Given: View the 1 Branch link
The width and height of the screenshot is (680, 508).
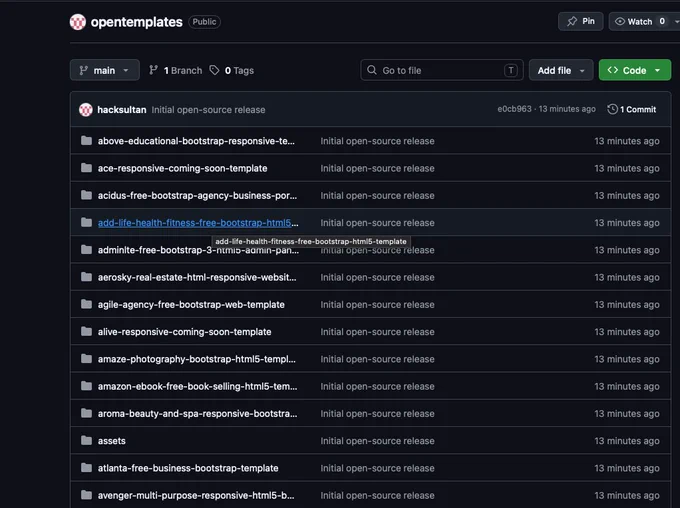Looking at the screenshot, I should [176, 70].
